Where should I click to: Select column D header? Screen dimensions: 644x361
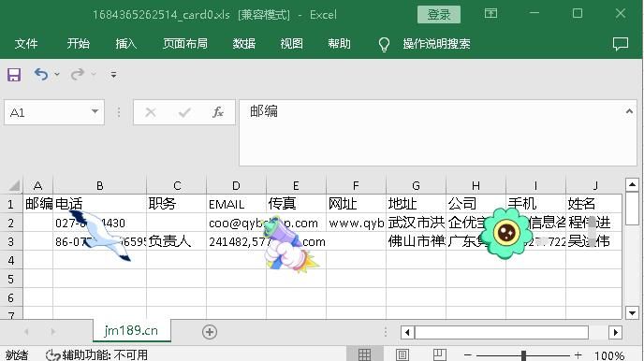pos(236,186)
